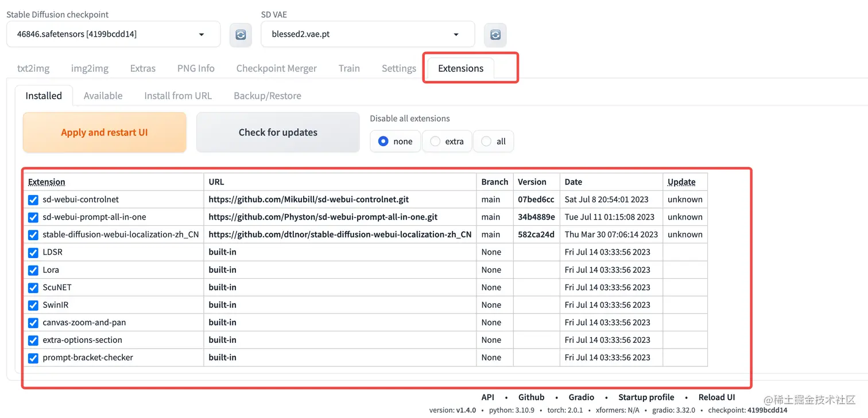Select the Installed sub-tab

click(44, 96)
